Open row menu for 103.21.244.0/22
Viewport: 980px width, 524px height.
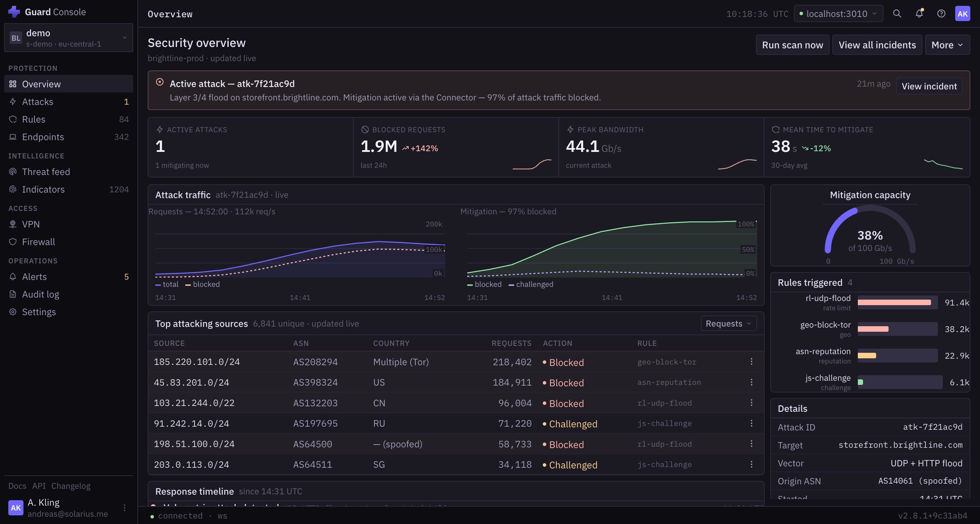[751, 402]
